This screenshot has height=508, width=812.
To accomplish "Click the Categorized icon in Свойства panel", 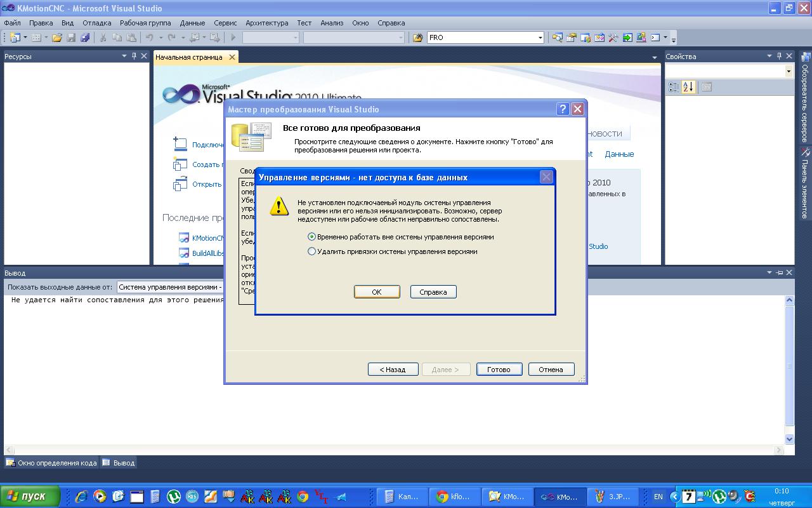I will pos(674,87).
